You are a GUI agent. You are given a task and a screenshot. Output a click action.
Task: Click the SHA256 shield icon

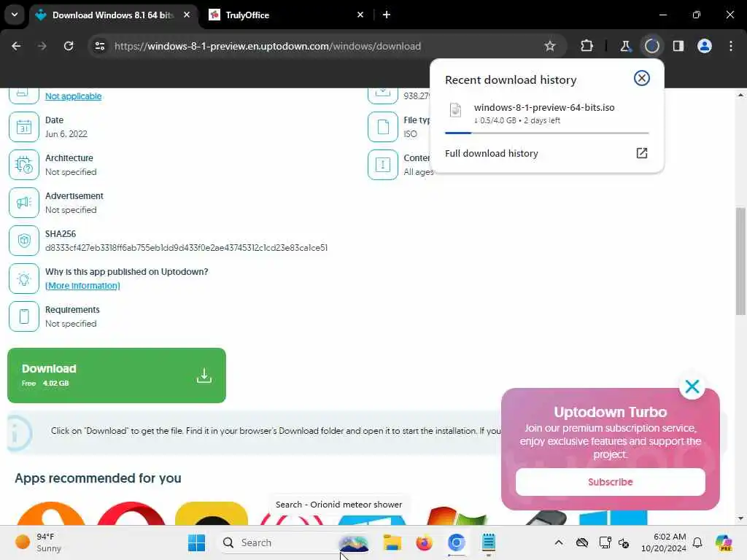click(24, 241)
